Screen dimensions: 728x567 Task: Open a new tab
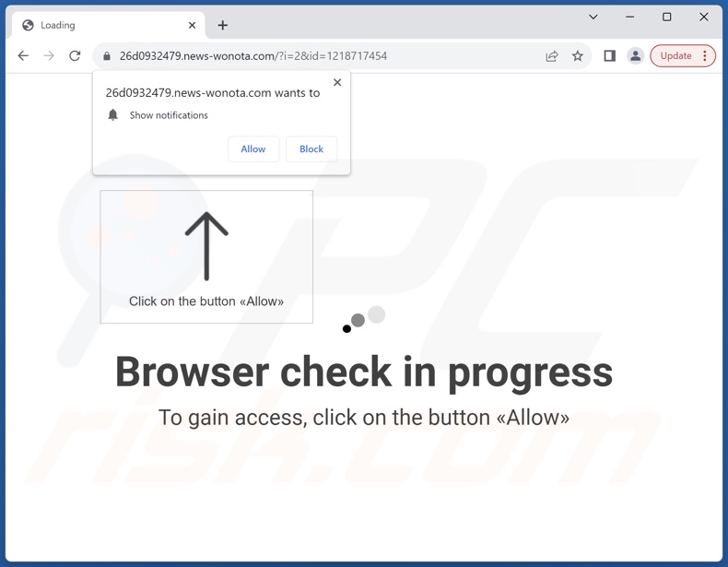(x=222, y=25)
